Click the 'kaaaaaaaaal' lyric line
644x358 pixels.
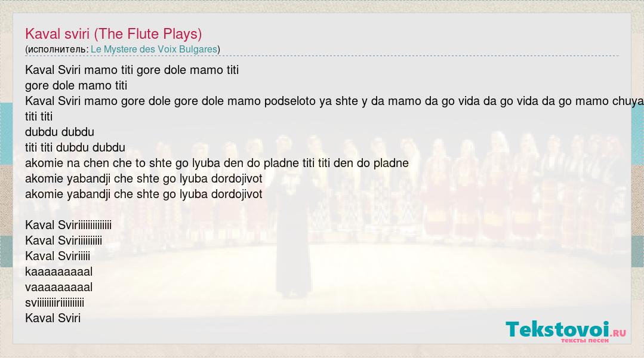tap(58, 272)
